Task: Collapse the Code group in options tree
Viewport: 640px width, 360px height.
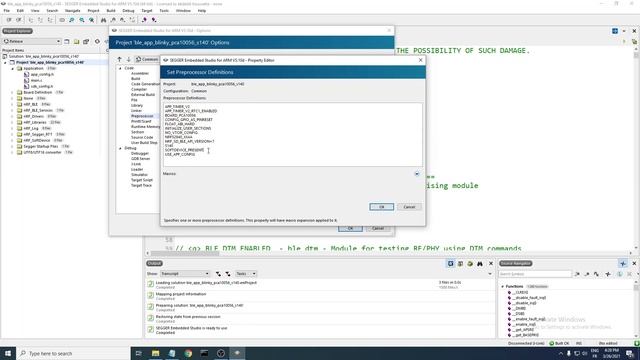Action: point(120,68)
